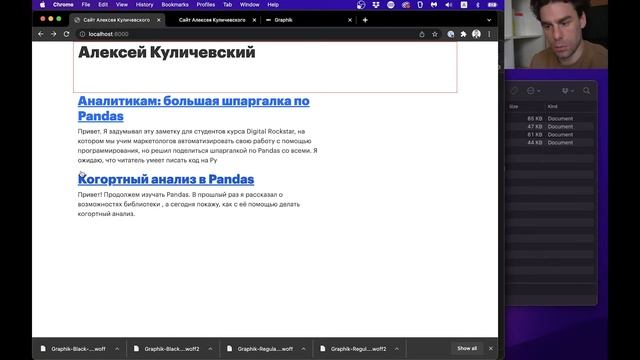
Task: Open the Extensions puzzle-piece menu
Action: pos(463,34)
